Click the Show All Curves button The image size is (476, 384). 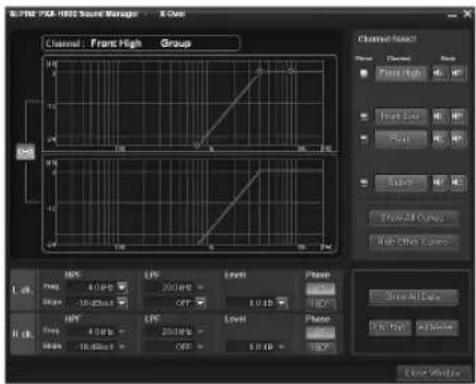tap(413, 218)
